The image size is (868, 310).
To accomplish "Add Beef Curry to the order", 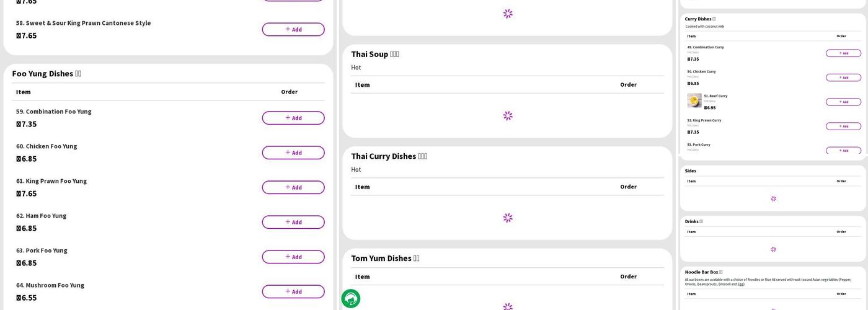I will click(x=843, y=102).
